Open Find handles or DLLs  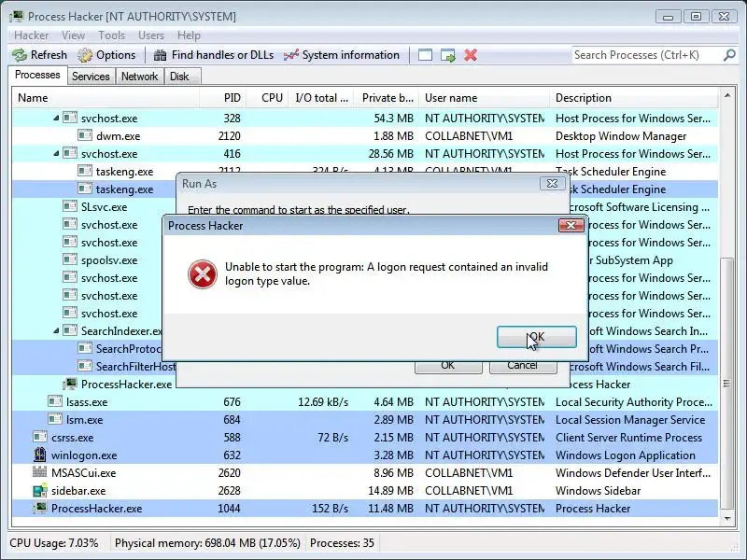pyautogui.click(x=214, y=55)
